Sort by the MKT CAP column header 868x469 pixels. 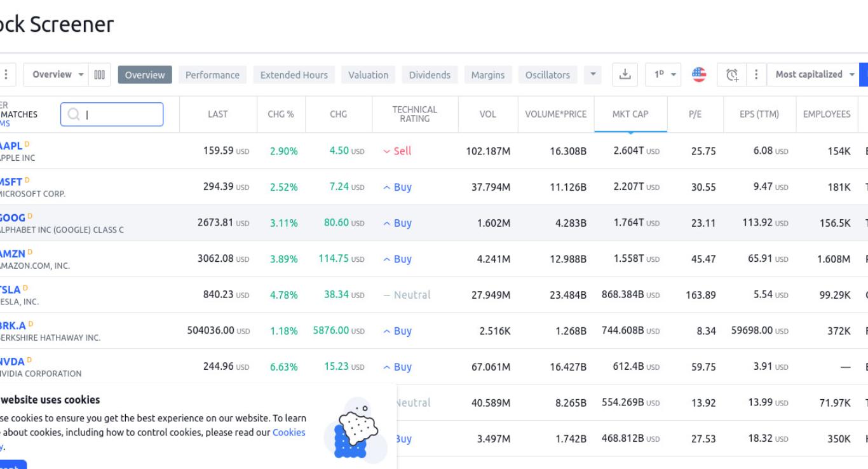pyautogui.click(x=630, y=114)
